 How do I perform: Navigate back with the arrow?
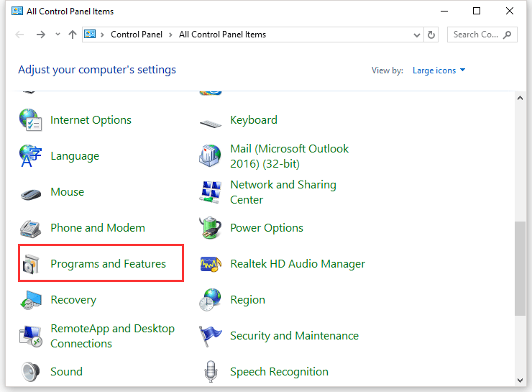coord(19,35)
